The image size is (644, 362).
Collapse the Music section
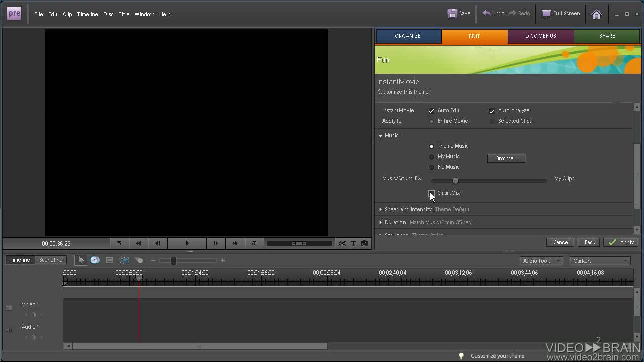381,136
